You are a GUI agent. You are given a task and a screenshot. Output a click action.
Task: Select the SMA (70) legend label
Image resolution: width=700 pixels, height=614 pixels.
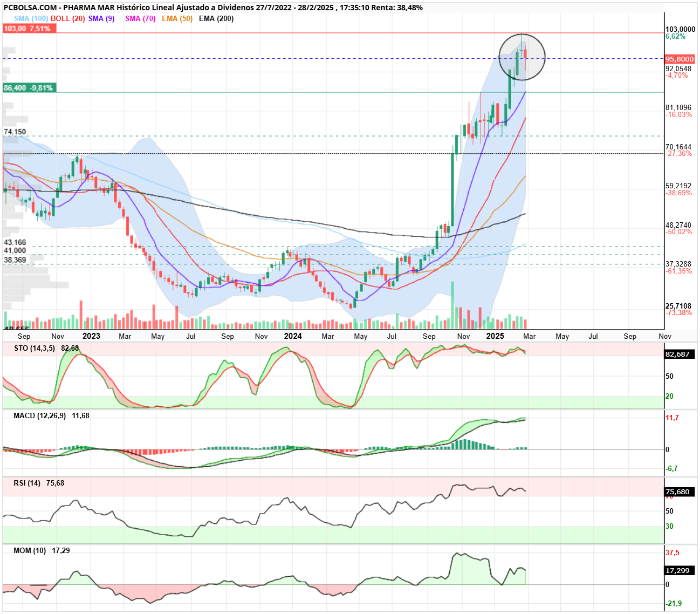[140, 18]
